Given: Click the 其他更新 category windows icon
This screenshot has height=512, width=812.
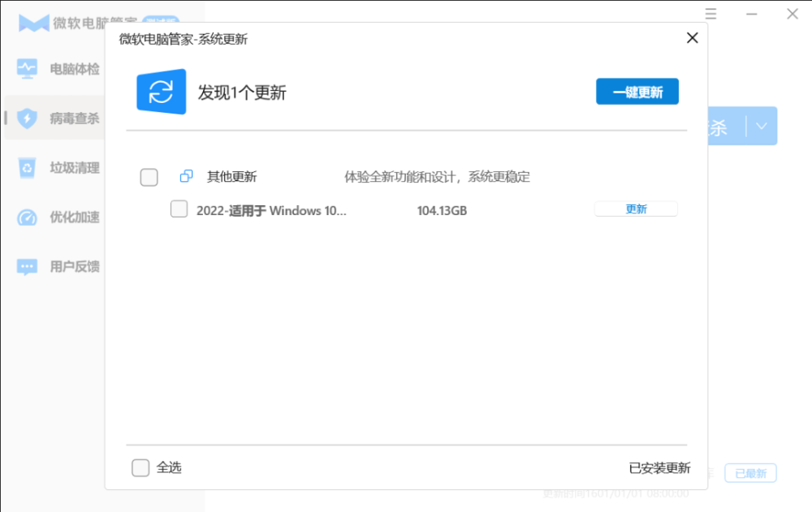Looking at the screenshot, I should coord(186,177).
